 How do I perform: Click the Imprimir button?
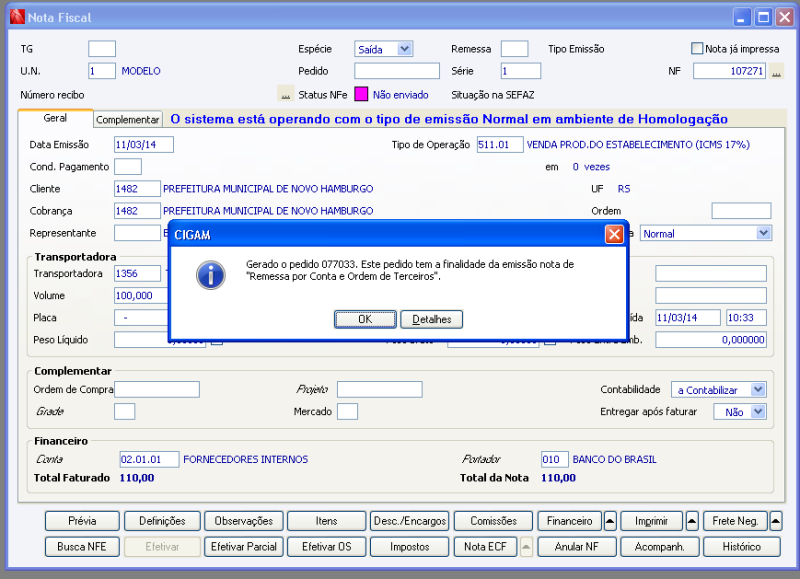(652, 521)
